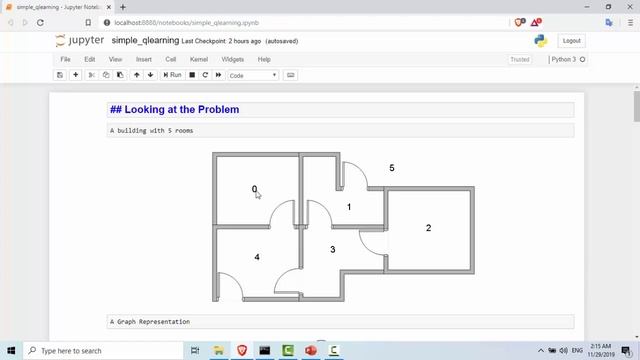Open Brave Rewards triangle icon

pyautogui.click(x=536, y=22)
